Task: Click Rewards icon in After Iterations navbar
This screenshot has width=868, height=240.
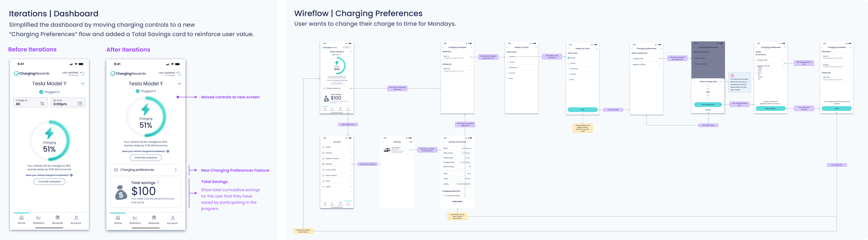Action: [x=154, y=218]
